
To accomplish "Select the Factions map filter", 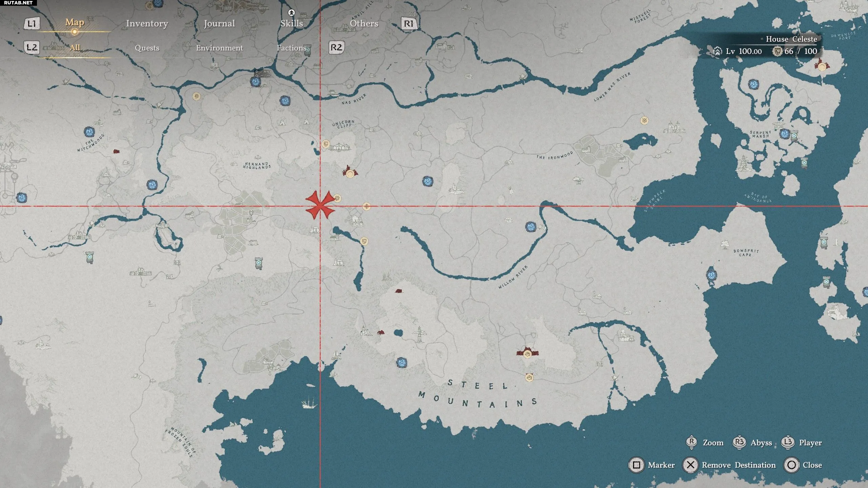I will (x=291, y=48).
